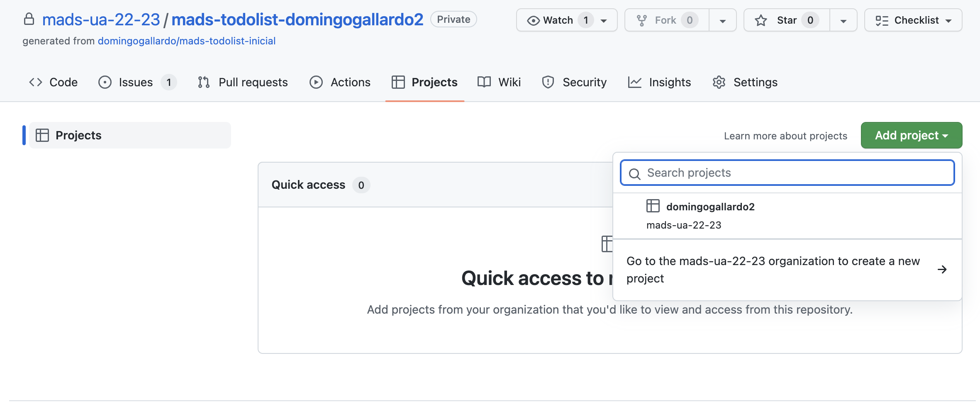980x414 pixels.
Task: Select the Projects tab
Action: point(424,82)
